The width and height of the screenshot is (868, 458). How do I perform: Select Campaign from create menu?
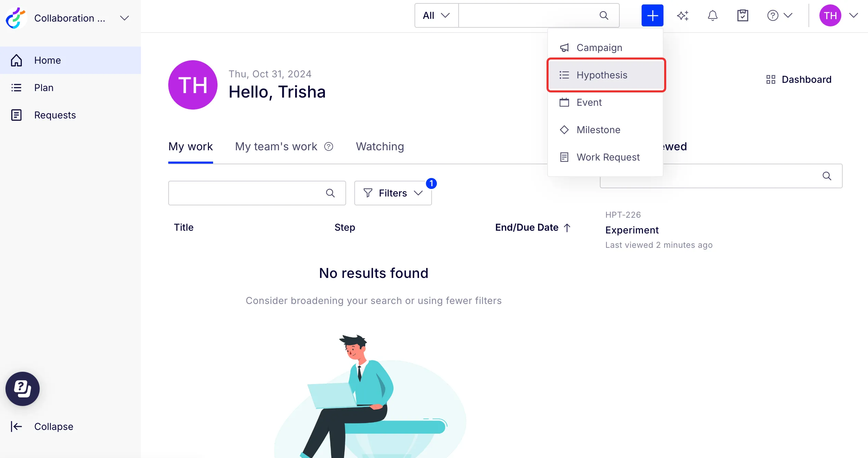pyautogui.click(x=605, y=48)
